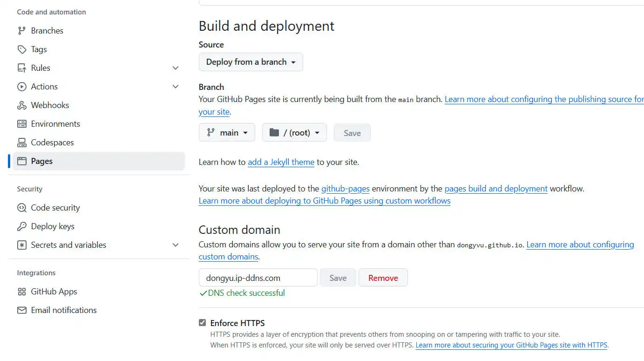Click the Tags icon in sidebar
644x361 pixels.
[21, 49]
